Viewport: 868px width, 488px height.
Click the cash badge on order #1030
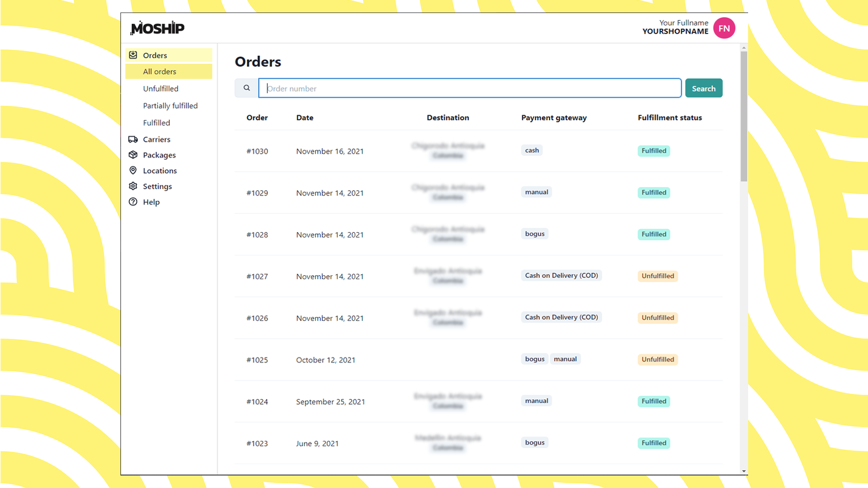point(532,150)
